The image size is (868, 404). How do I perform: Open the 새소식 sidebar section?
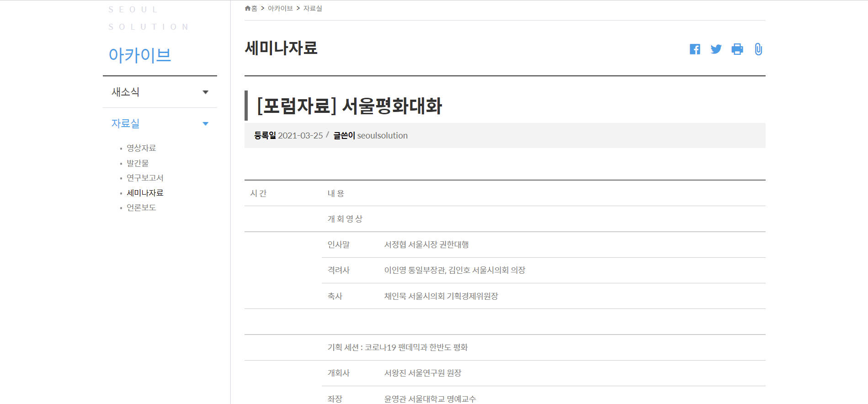126,92
